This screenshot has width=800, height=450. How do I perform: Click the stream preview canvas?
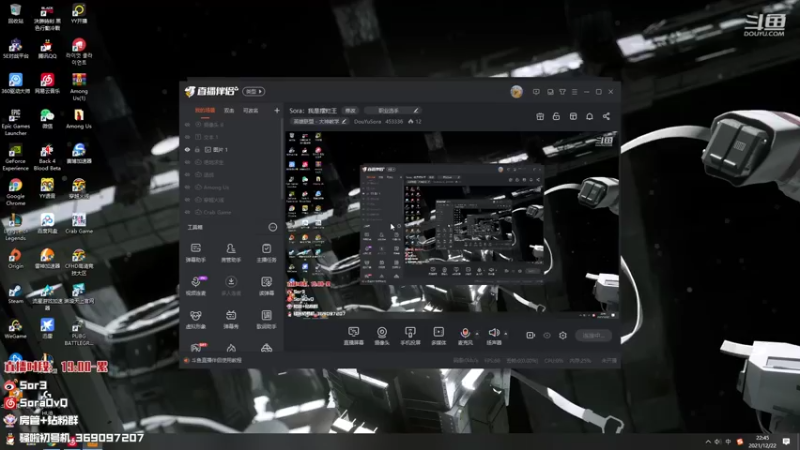coord(452,225)
